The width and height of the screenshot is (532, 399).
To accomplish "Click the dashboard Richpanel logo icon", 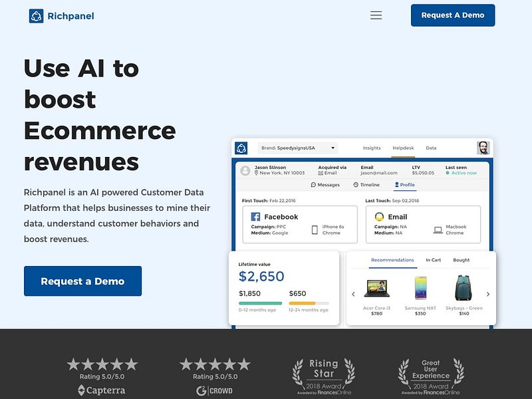I will pyautogui.click(x=241, y=148).
